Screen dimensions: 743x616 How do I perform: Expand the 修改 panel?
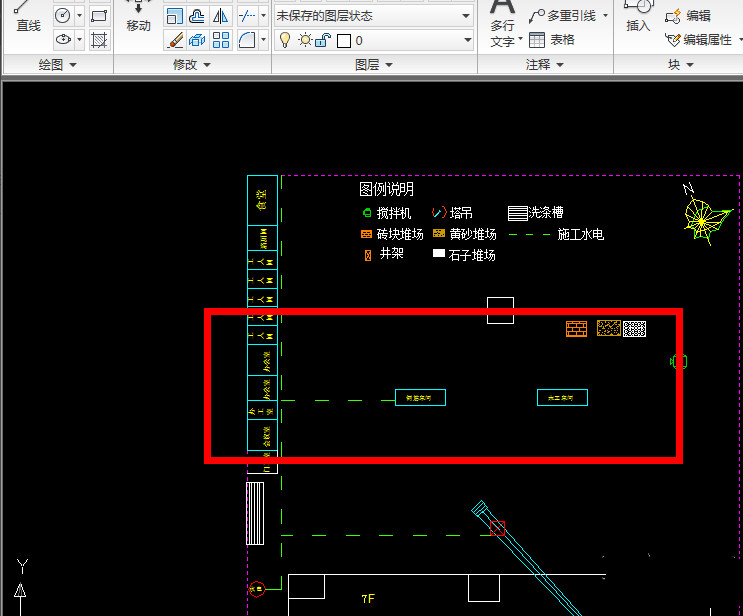tap(192, 64)
